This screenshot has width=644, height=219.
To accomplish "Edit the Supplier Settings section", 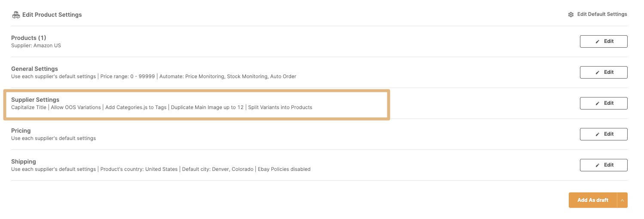I will point(604,103).
